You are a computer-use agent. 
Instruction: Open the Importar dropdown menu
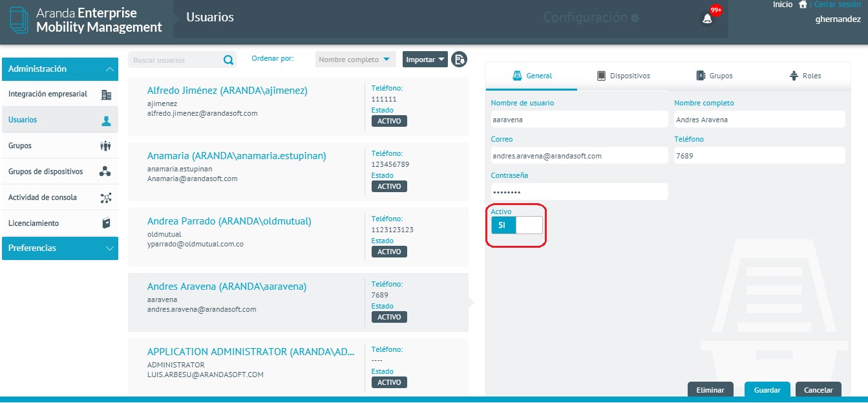[425, 60]
